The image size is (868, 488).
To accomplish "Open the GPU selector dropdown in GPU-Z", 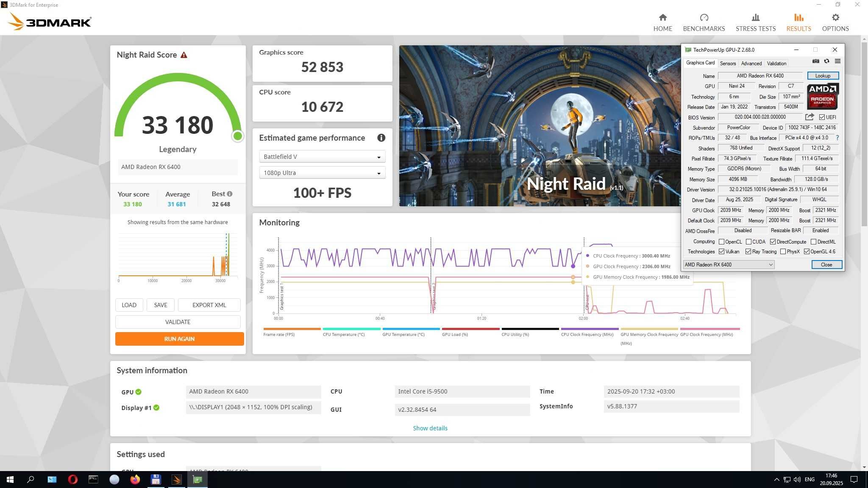I will [x=729, y=265].
